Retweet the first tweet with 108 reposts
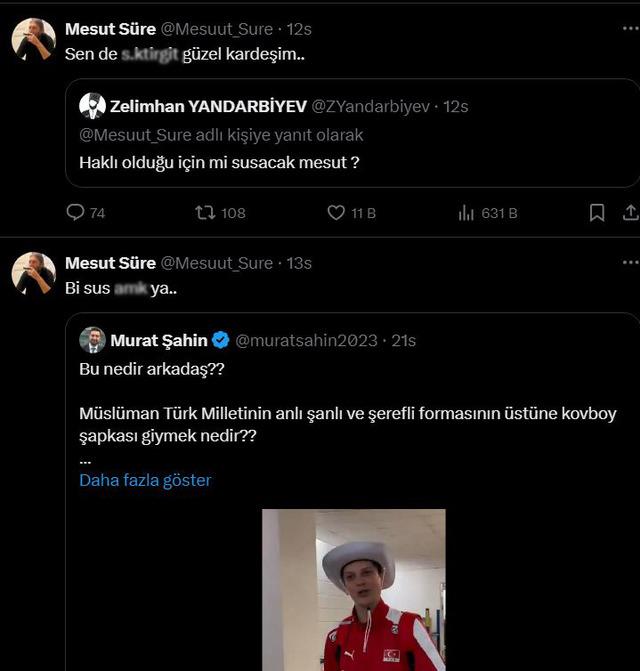The height and width of the screenshot is (671, 640). (x=205, y=212)
